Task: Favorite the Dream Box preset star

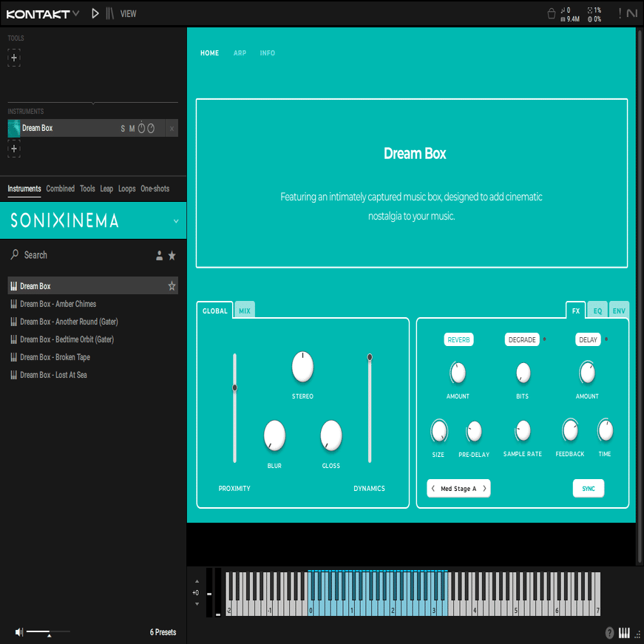Action: click(172, 286)
